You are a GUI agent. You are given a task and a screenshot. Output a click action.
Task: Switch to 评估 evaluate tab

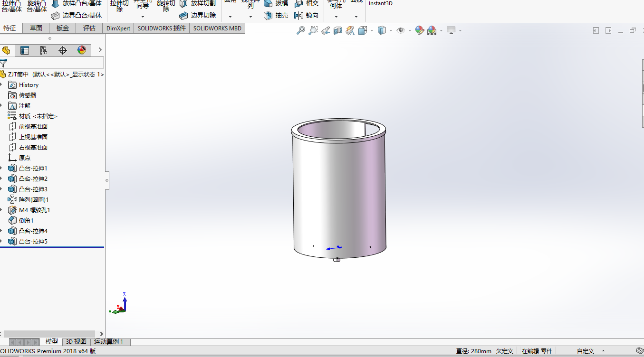coord(89,28)
